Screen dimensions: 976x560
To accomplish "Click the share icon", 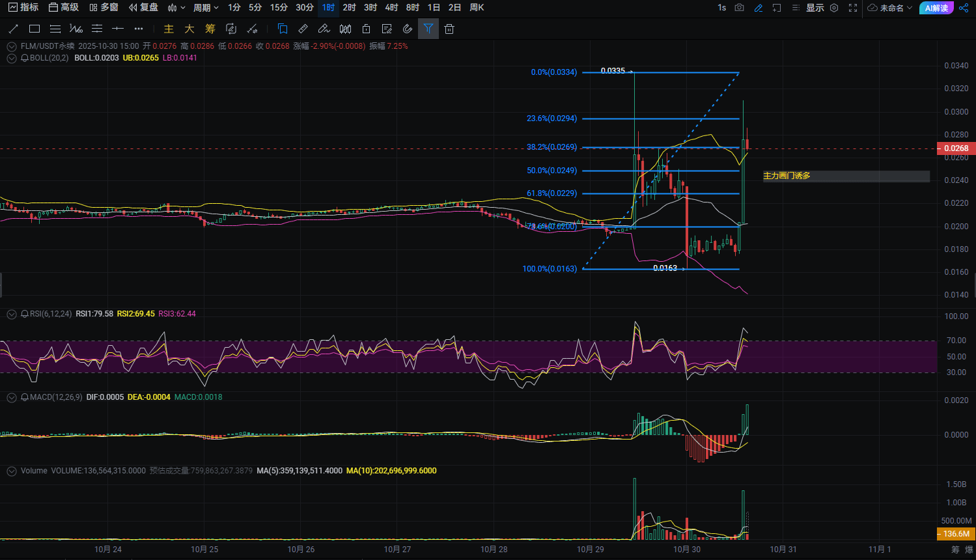I will tap(964, 8).
